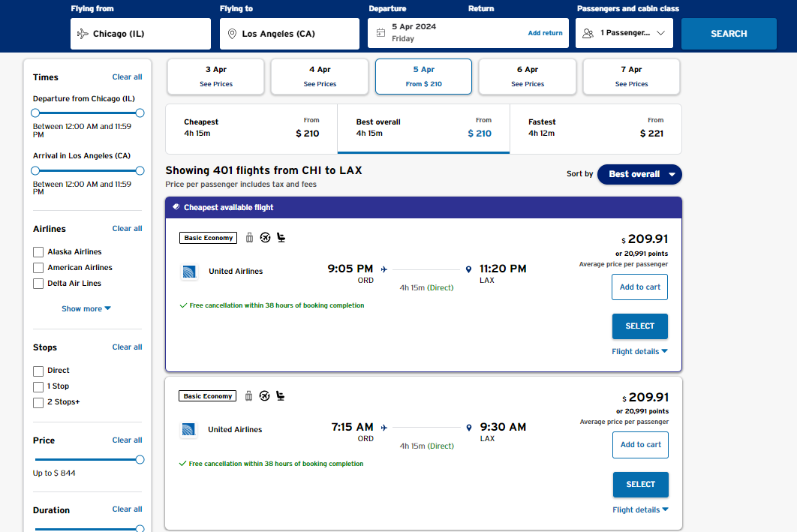Click green checkmark beside 7:15 AM free cancellation
This screenshot has height=532, width=797.
tap(182, 464)
